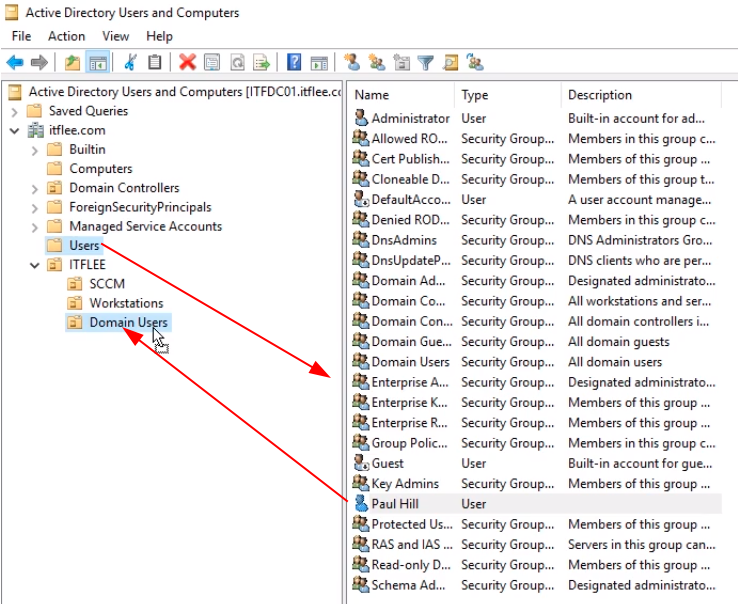Select the Users container in tree
Viewport: 738px width, 604px height.
tap(84, 245)
